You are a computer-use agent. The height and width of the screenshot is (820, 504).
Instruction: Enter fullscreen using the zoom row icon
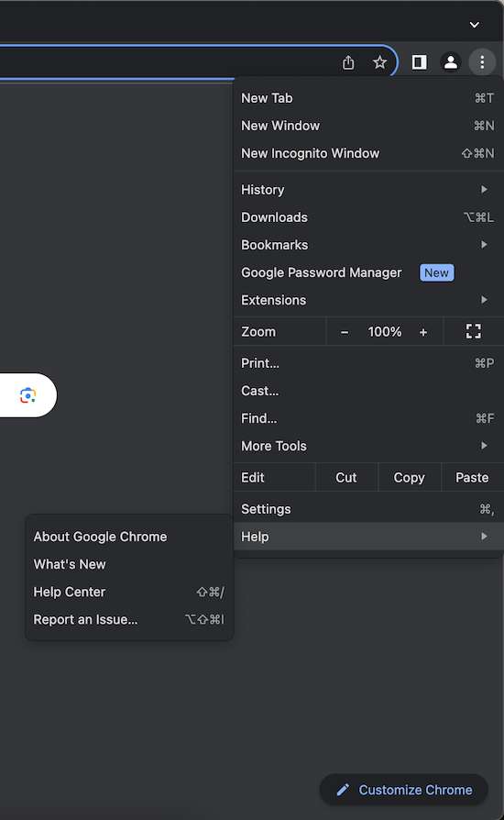[x=473, y=331]
